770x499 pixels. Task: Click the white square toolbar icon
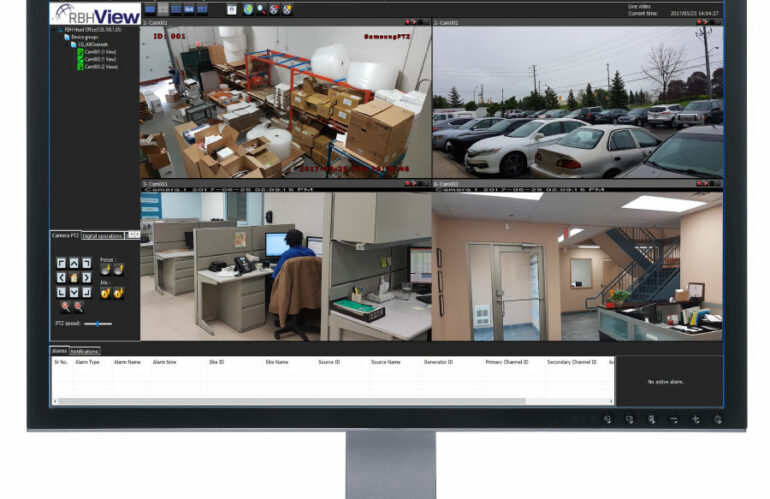tap(232, 9)
